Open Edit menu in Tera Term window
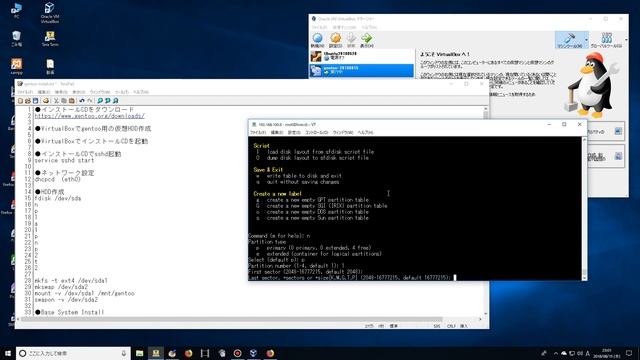640x360 pixels. (x=277, y=133)
